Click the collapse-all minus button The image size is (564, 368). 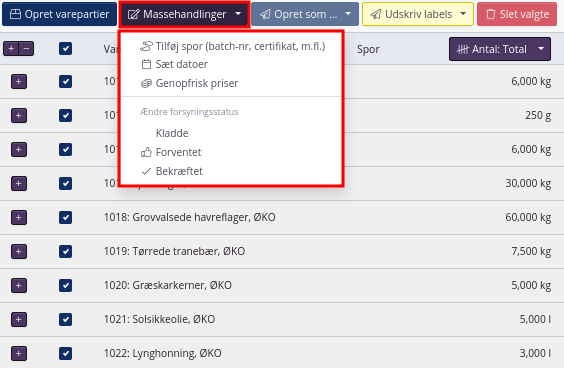27,49
